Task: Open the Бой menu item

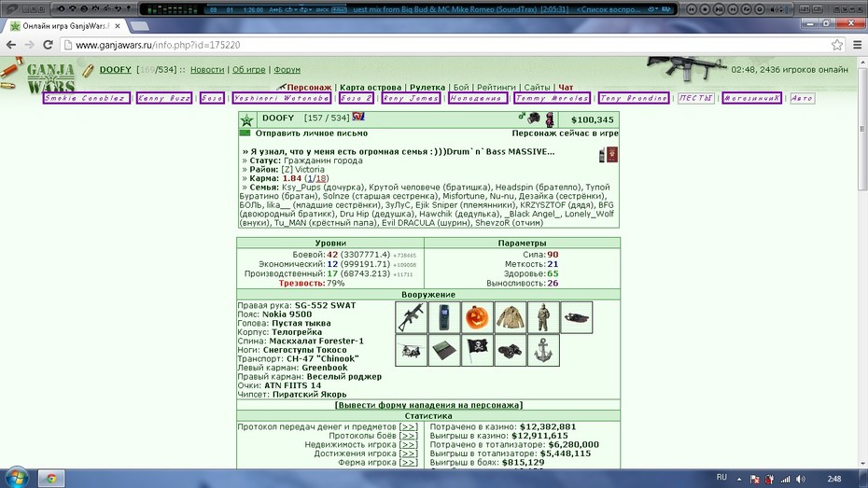Action: coord(461,88)
